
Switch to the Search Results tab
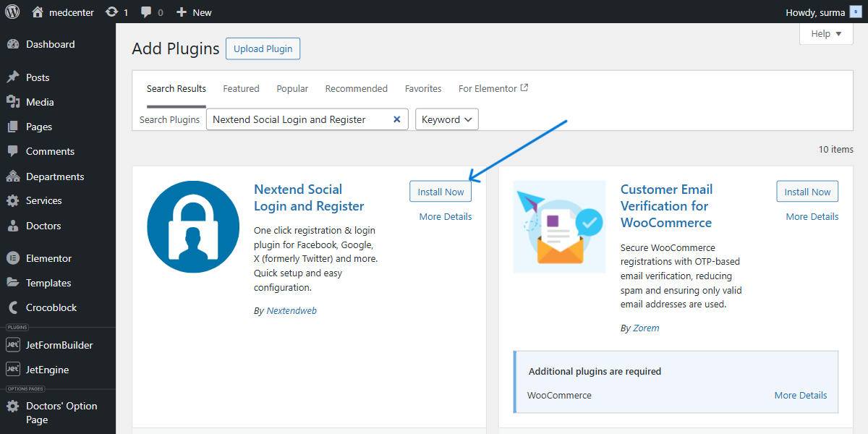pos(176,88)
